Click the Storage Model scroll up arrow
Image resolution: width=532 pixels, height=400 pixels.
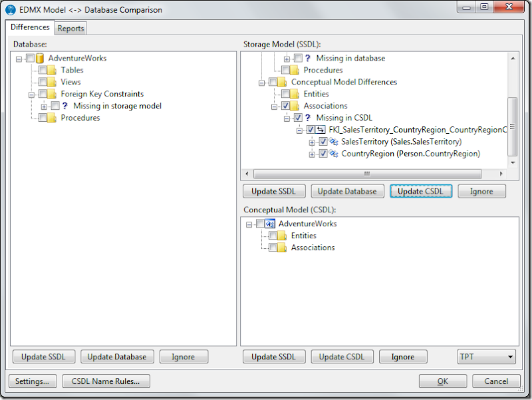click(513, 59)
